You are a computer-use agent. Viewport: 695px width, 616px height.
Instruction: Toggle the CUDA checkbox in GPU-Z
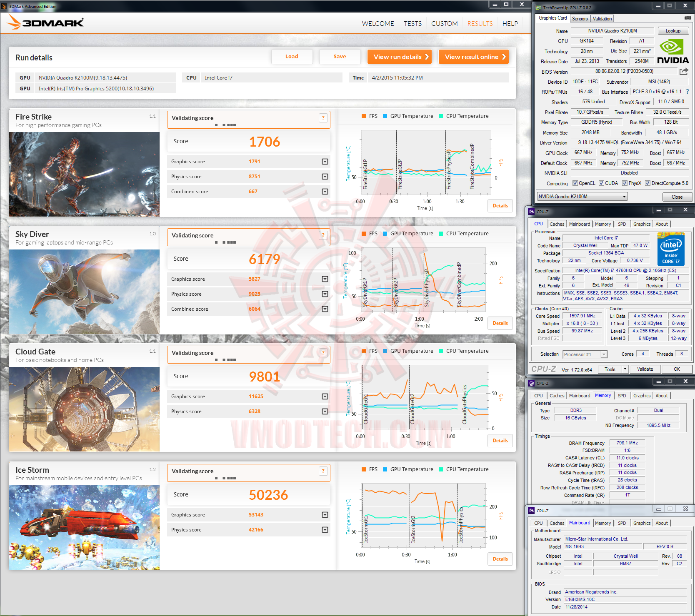coord(601,183)
